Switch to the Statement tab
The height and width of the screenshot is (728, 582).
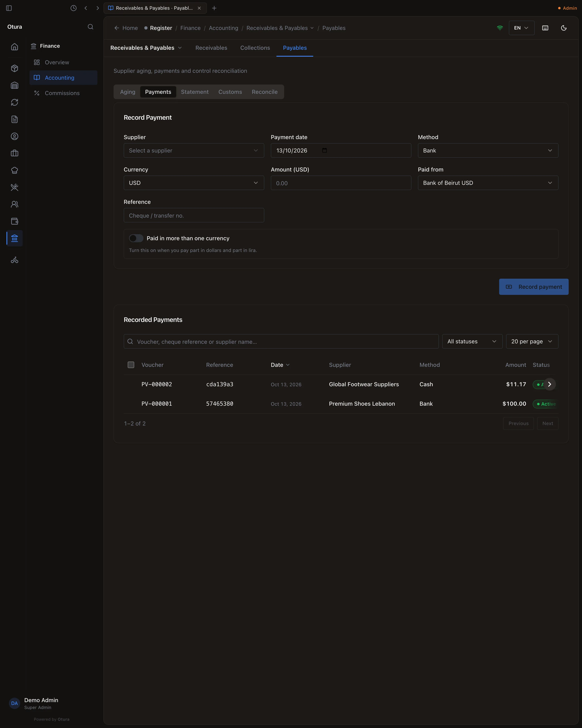pyautogui.click(x=195, y=92)
